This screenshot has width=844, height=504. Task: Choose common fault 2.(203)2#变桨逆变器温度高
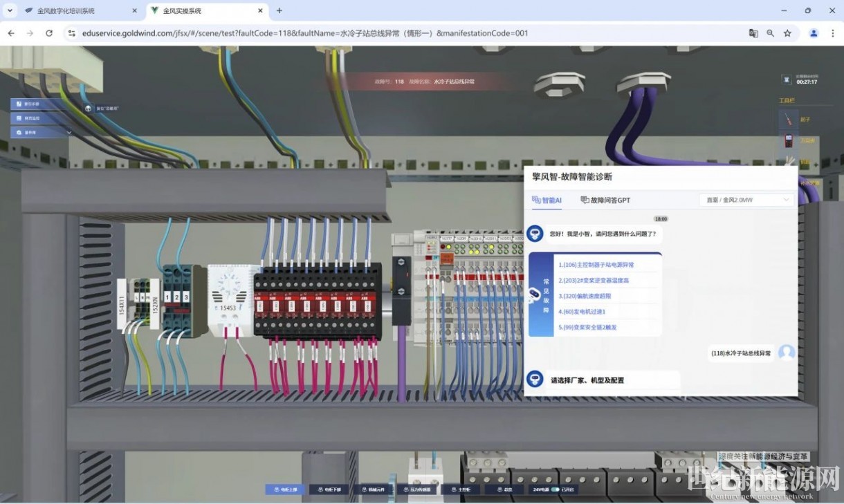coord(594,281)
